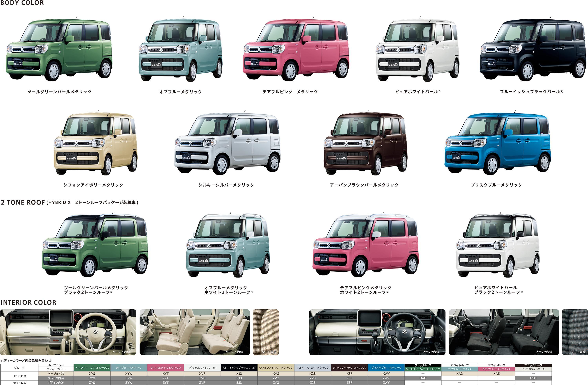Select the pink car with white two-tone roof

coord(366,245)
